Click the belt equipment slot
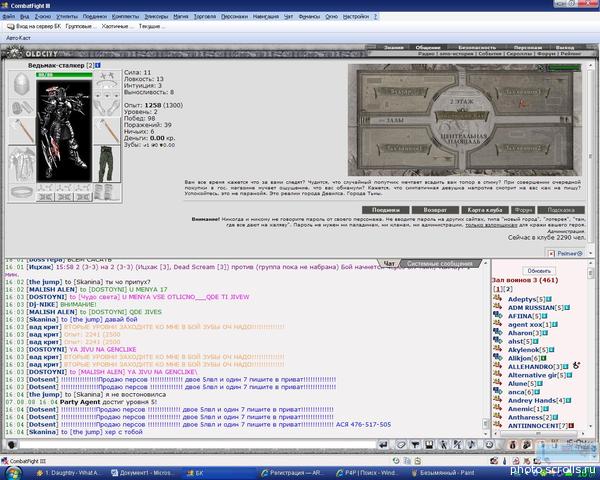The height and width of the screenshot is (480, 600). coord(22,192)
